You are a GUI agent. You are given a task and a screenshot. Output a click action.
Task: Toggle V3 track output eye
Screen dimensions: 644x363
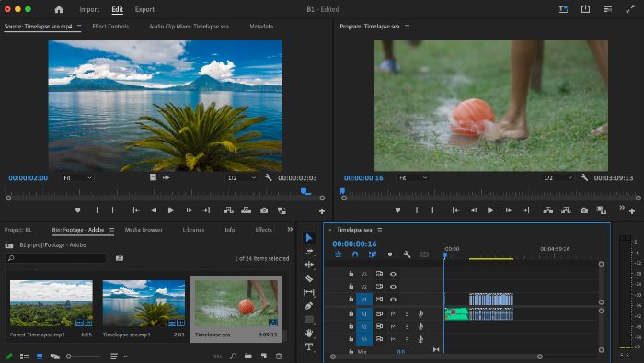click(x=393, y=274)
